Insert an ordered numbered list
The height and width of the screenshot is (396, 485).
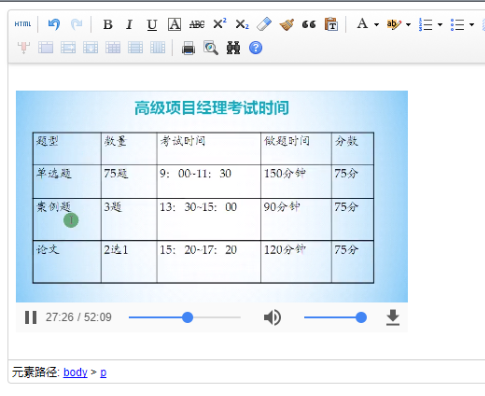[425, 24]
